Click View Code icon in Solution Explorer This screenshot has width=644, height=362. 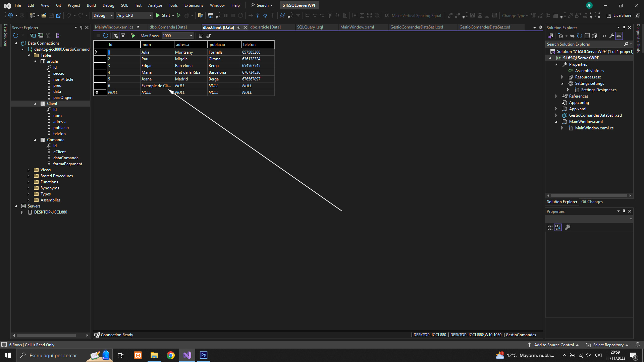point(604,36)
